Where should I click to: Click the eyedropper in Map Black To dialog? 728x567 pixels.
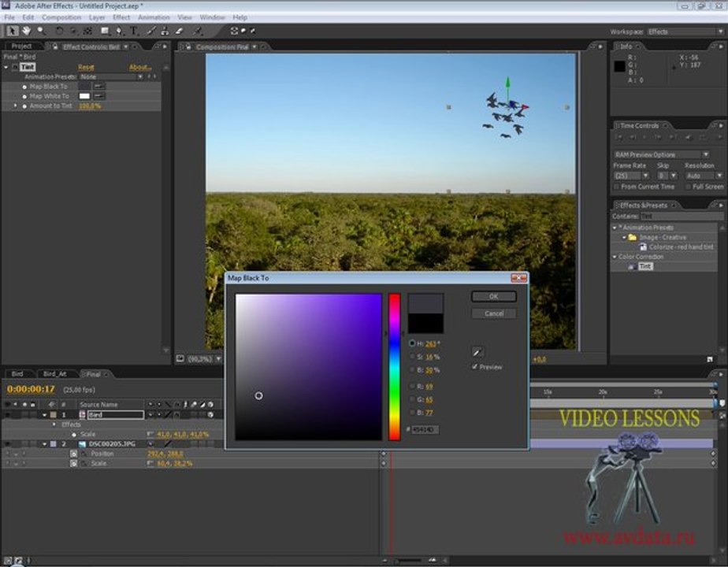477,352
